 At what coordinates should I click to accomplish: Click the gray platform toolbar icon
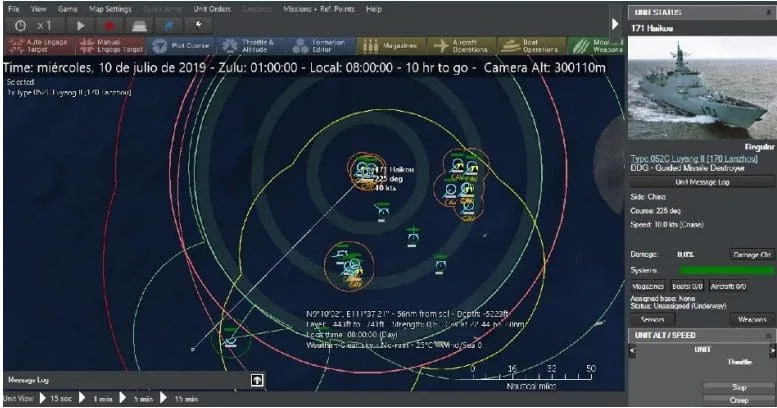pos(139,25)
